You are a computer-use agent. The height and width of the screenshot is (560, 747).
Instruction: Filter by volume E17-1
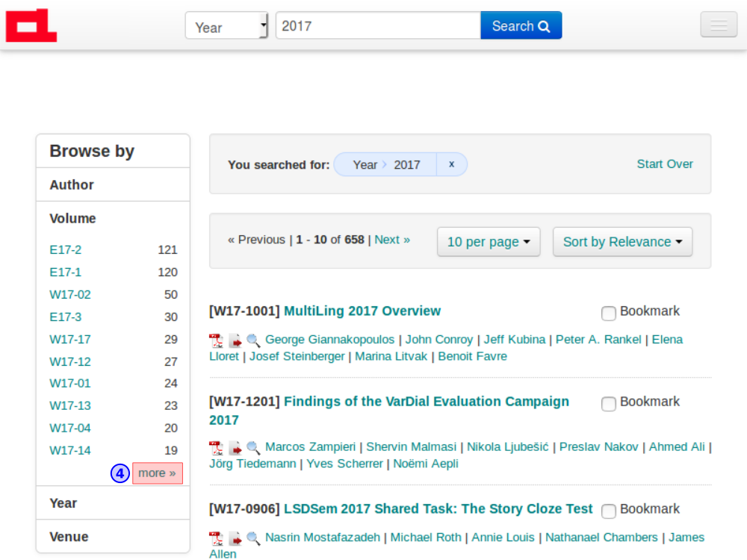point(65,273)
